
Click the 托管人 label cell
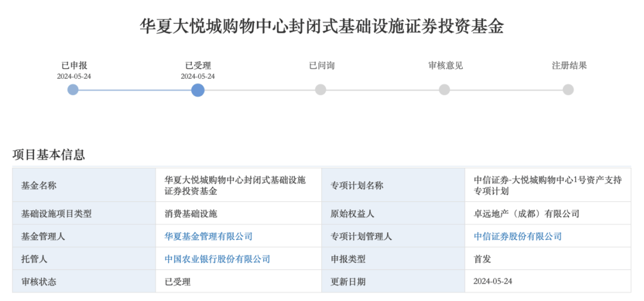tap(84, 259)
